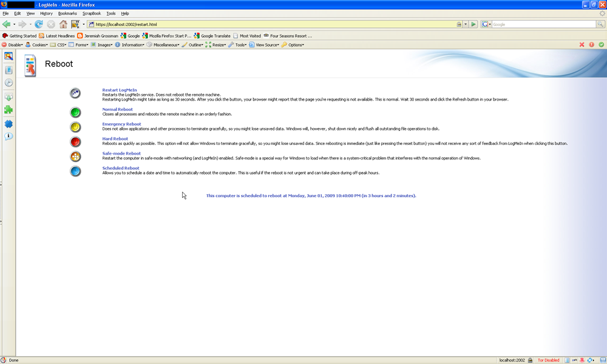Click the Emergency Reboot link
This screenshot has height=364, width=607.
[x=121, y=124]
